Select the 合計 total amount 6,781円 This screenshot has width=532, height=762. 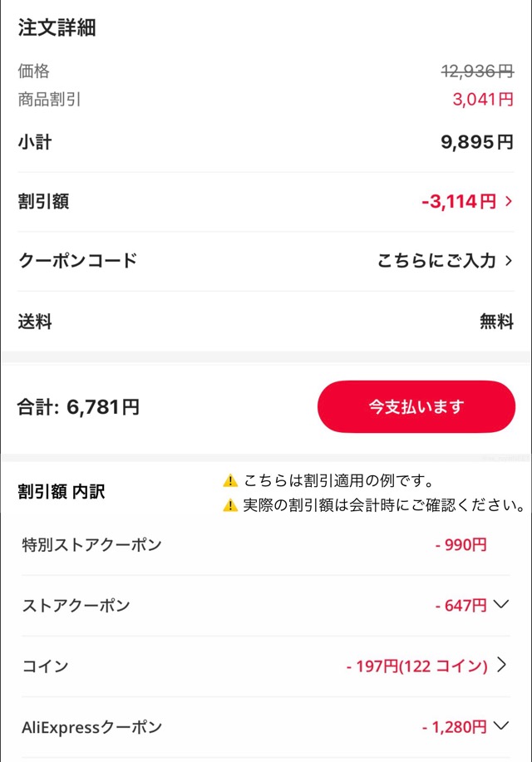[93, 406]
